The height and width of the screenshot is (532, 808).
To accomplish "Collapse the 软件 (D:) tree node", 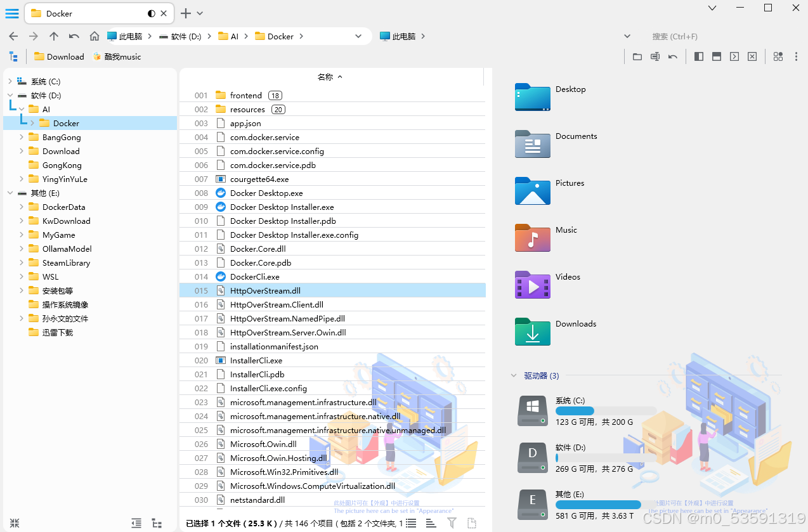I will pyautogui.click(x=10, y=96).
